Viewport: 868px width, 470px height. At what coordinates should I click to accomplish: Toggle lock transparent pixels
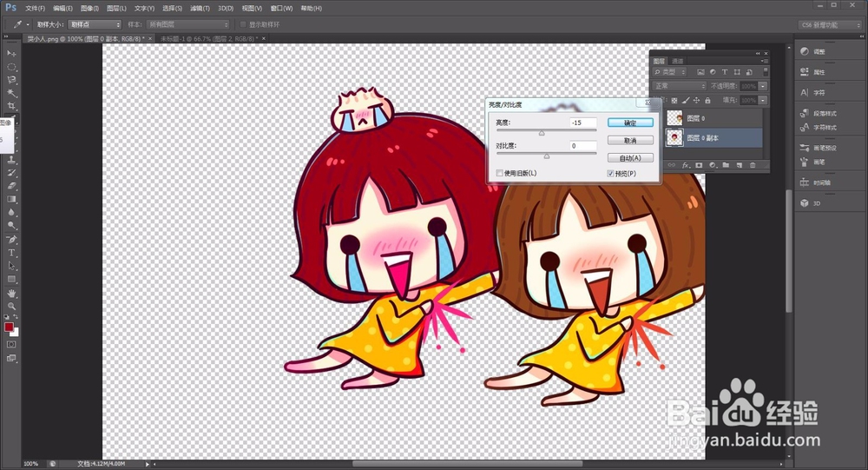[x=674, y=100]
